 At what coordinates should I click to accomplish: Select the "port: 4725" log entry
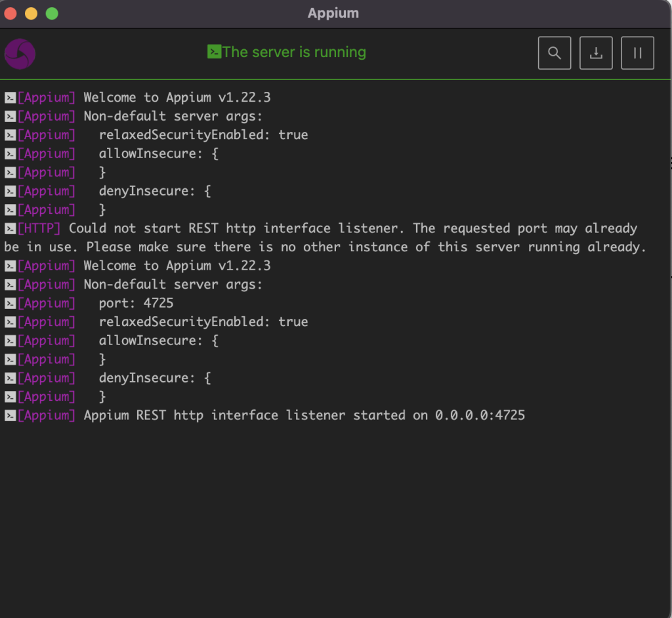pos(136,303)
